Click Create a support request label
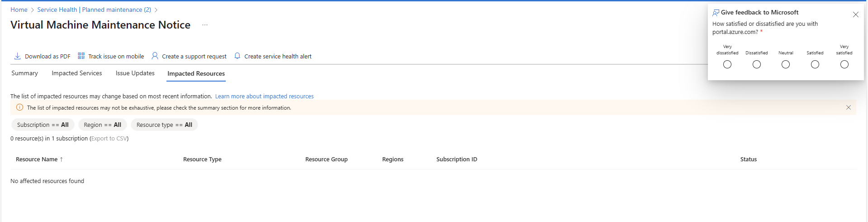868x222 pixels. pyautogui.click(x=194, y=56)
